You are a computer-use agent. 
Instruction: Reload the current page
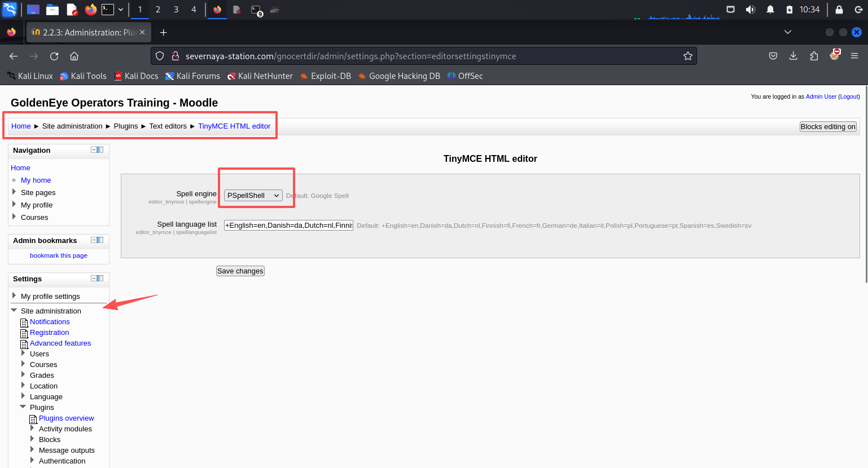(x=54, y=56)
